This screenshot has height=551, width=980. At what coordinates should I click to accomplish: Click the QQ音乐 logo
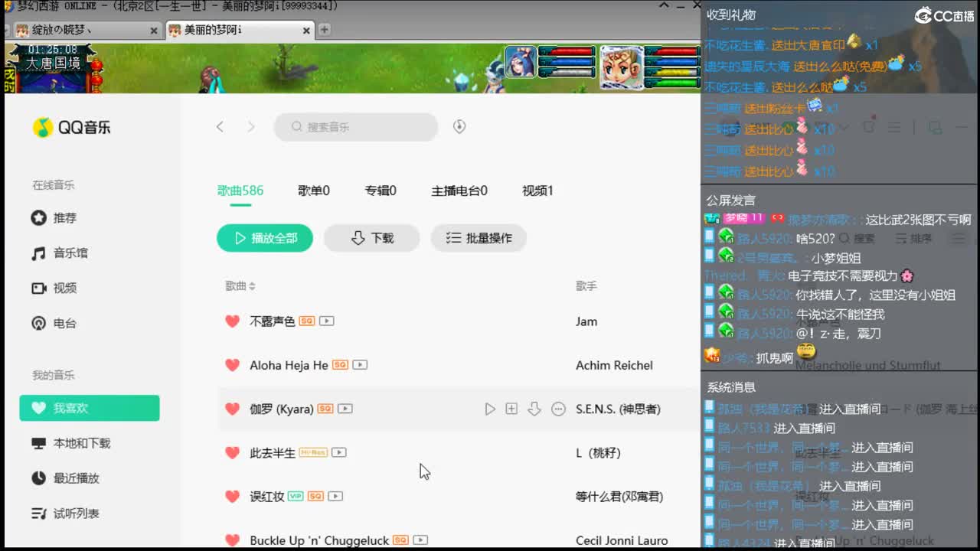tap(71, 128)
